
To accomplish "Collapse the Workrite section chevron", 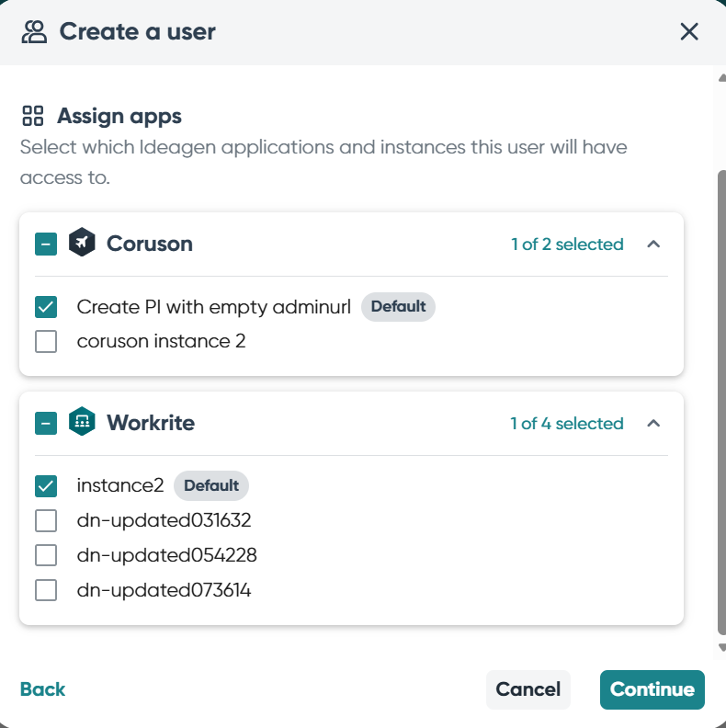I will (x=653, y=424).
